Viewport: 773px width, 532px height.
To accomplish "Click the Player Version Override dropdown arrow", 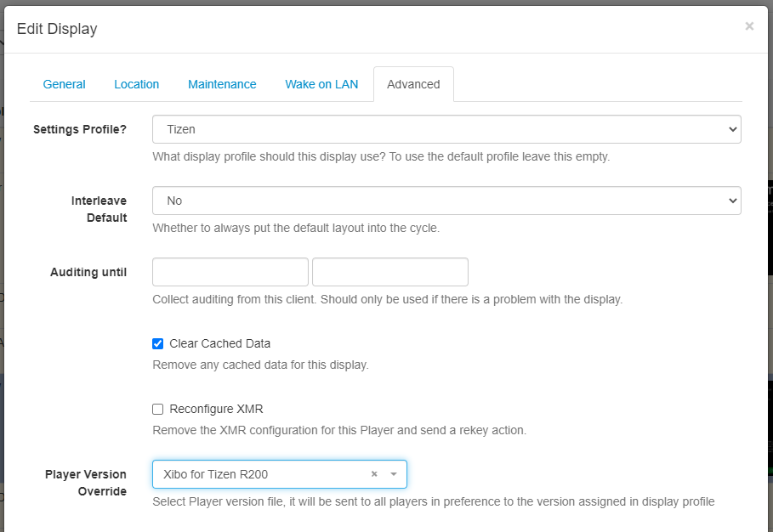I will pyautogui.click(x=393, y=474).
